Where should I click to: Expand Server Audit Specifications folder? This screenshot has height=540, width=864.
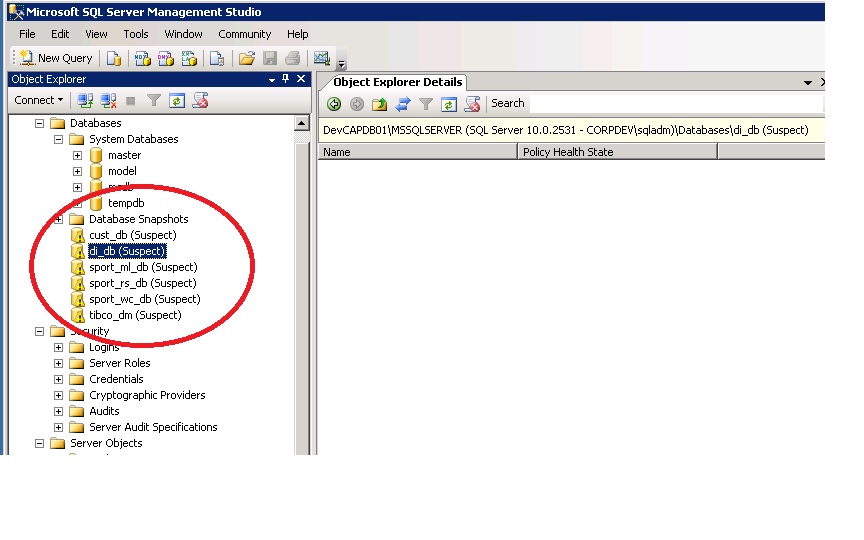click(x=58, y=428)
